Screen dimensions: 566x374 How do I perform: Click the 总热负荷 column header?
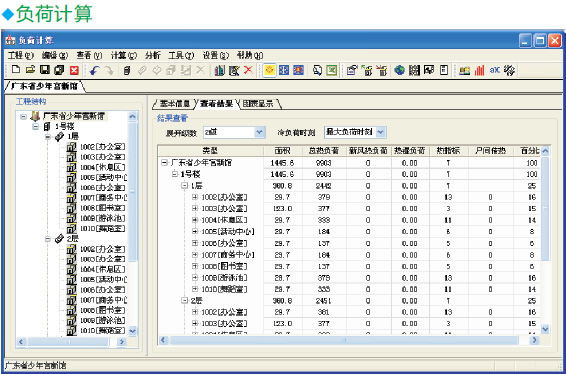click(x=324, y=151)
